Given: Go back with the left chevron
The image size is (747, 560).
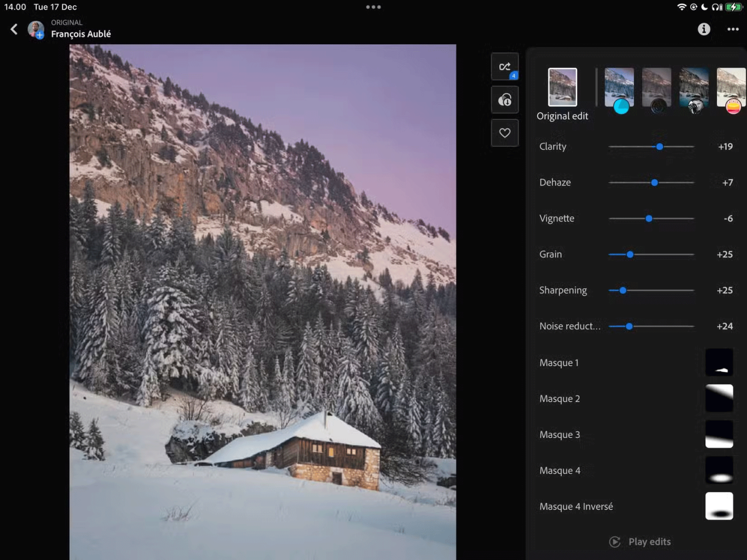Looking at the screenshot, I should 14,29.
